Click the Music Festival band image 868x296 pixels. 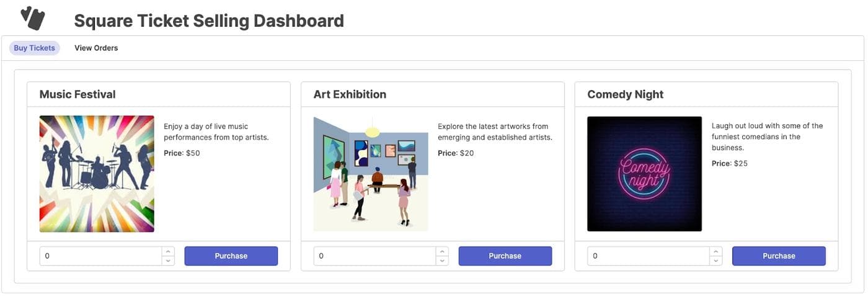coord(97,174)
